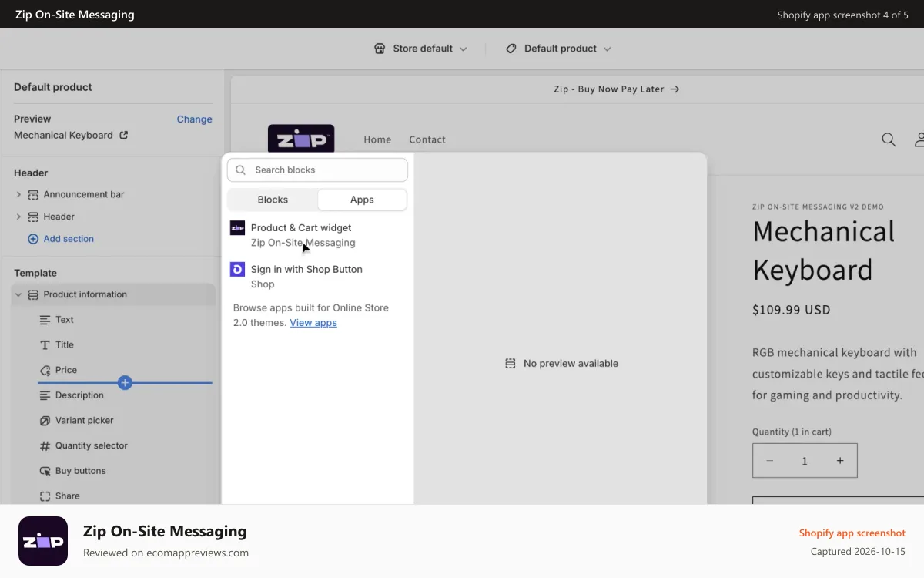Open Mechanical Keyboard external link icon
The width and height of the screenshot is (924, 578).
point(123,135)
